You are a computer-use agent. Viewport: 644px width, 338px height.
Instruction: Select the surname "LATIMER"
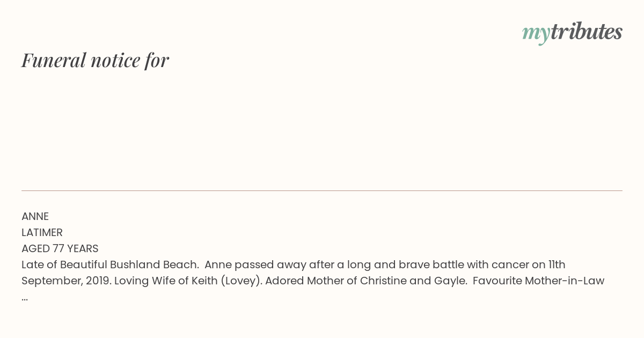(42, 232)
